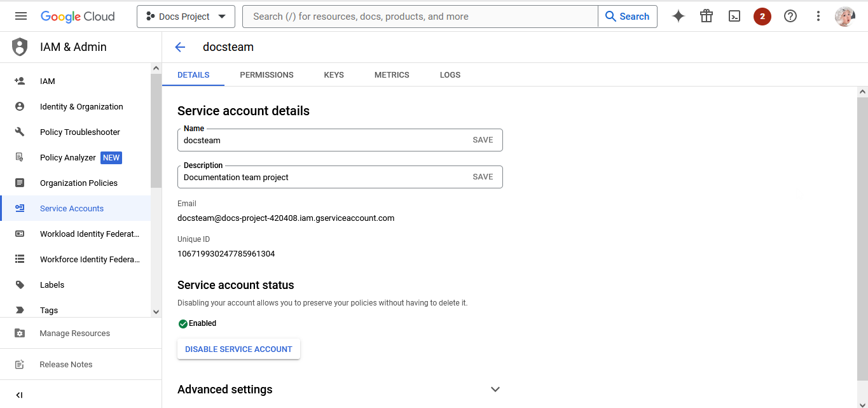Click the IAM & Admin sidebar title
This screenshot has width=868, height=408.
pos(73,47)
